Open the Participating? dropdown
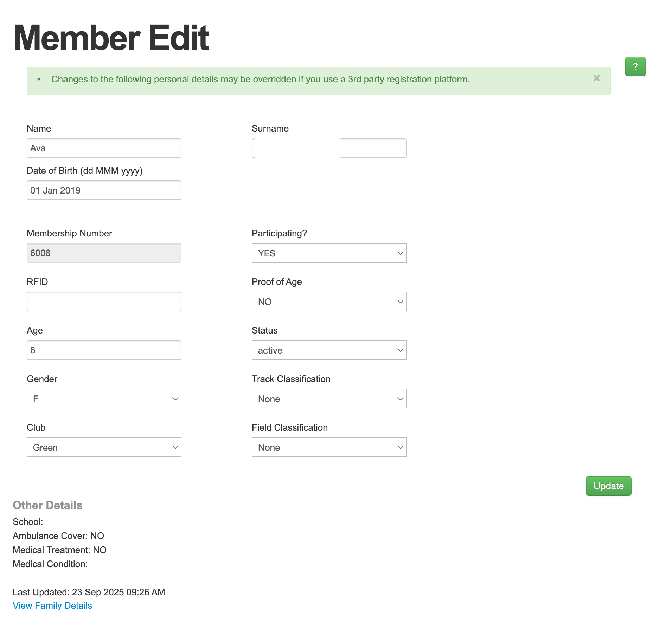 coord(329,253)
